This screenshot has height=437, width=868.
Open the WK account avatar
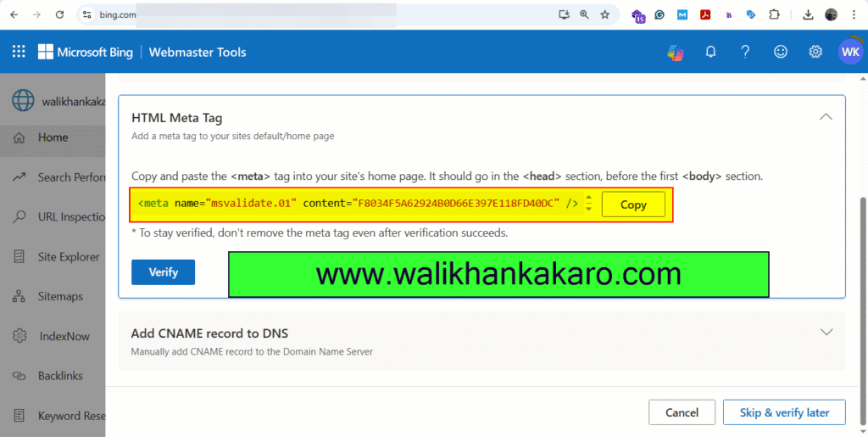(850, 52)
